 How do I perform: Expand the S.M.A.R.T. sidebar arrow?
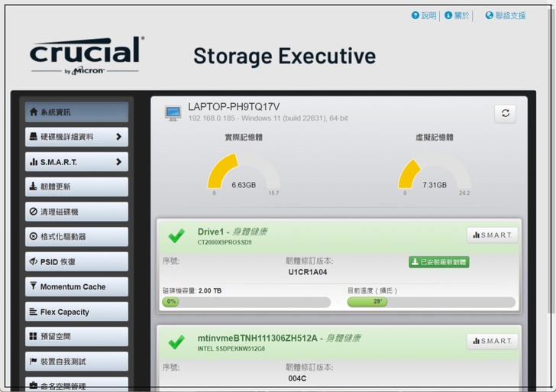[x=118, y=162]
